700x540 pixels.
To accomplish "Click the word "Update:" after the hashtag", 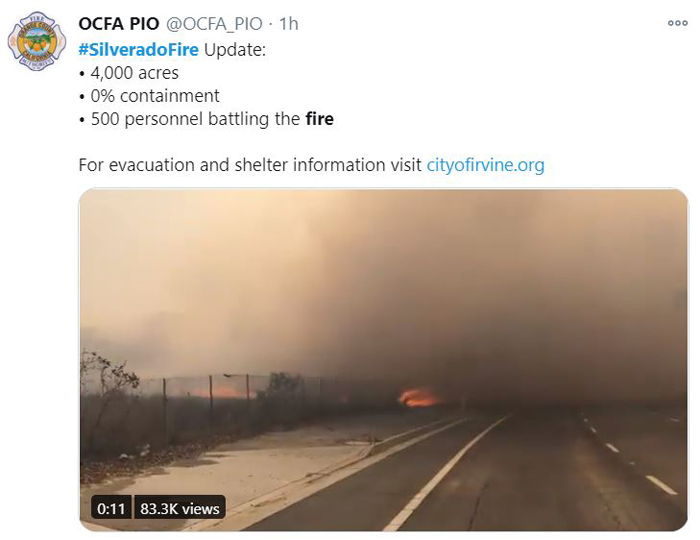I will pos(235,50).
